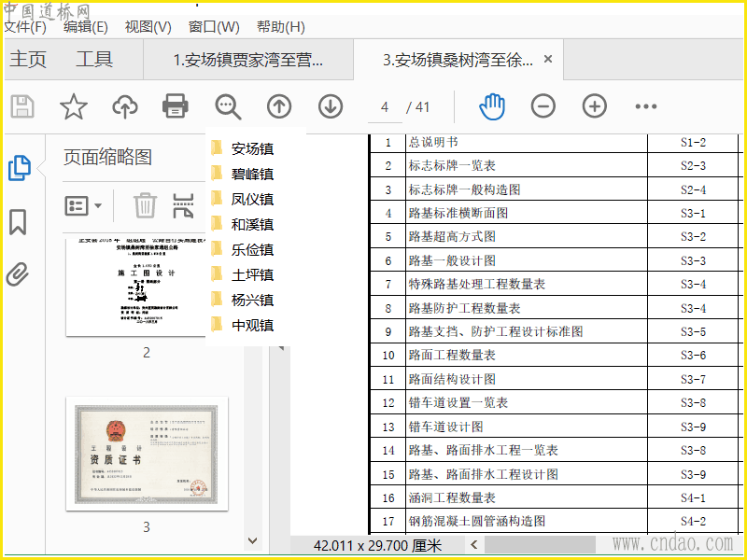Click the 42.011 x 29.700 厘米 page size

click(378, 545)
